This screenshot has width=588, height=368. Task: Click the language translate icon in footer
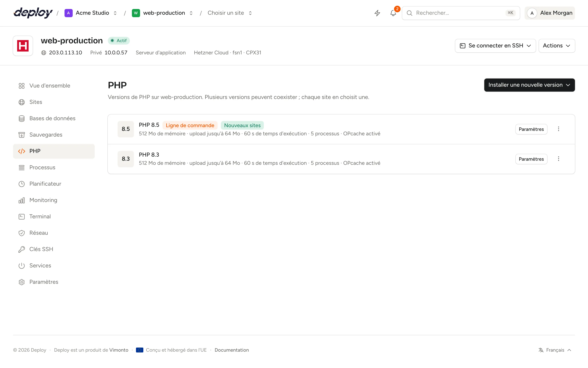[x=541, y=350]
